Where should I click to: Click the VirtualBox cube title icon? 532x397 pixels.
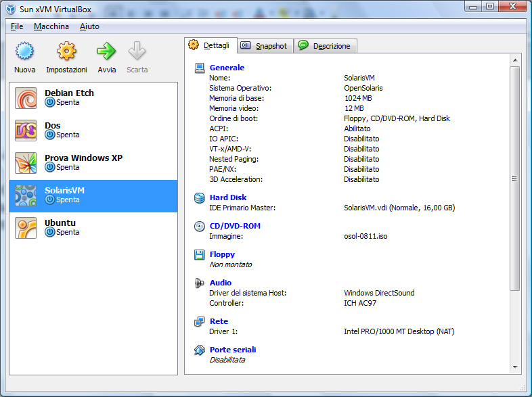[x=11, y=9]
